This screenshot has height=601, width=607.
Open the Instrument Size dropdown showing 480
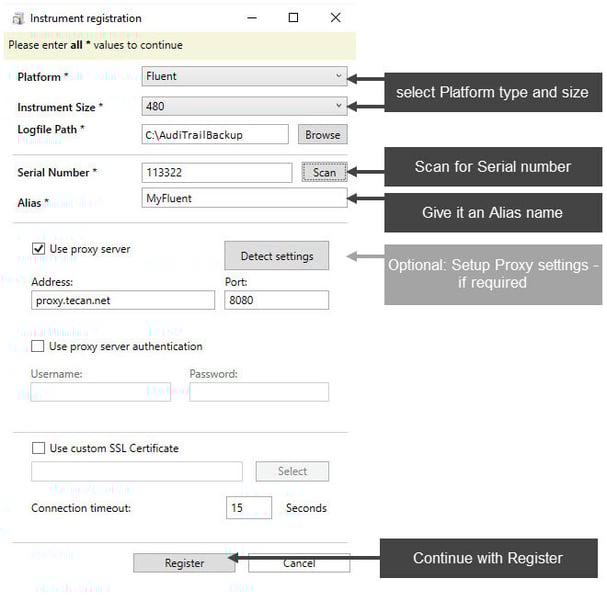(244, 106)
